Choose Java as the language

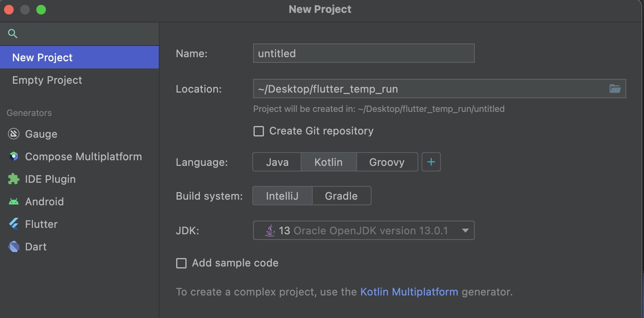pyautogui.click(x=277, y=162)
